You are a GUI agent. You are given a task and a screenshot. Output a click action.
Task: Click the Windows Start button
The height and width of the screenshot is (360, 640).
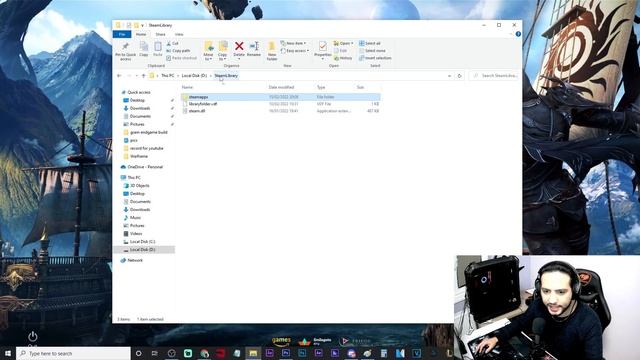(8, 353)
